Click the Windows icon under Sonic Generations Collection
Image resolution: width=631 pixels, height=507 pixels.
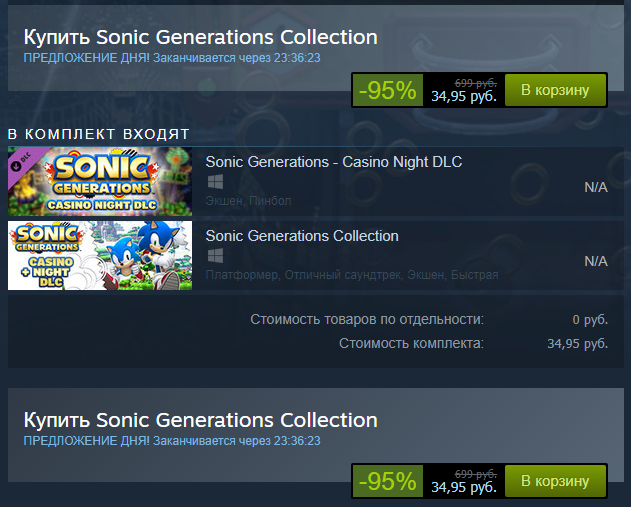pos(213,256)
